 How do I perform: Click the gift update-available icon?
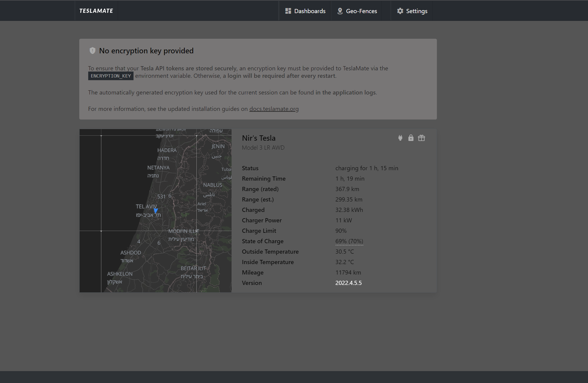pos(421,138)
